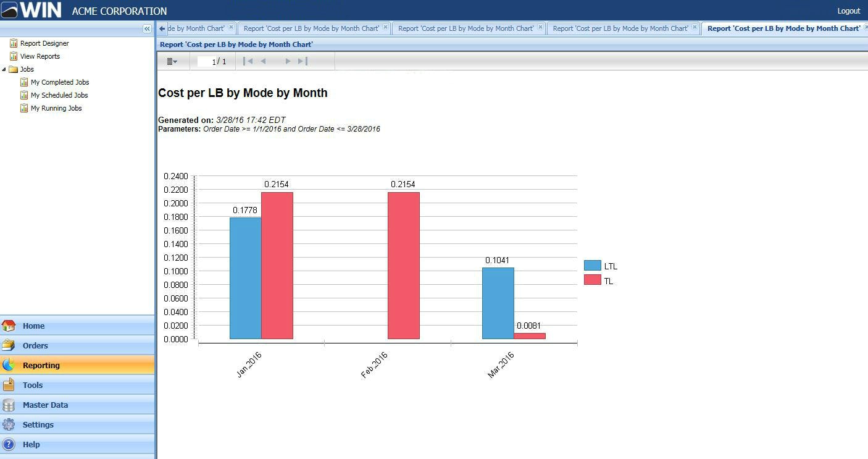The height and width of the screenshot is (459, 868).
Task: Open My Completed Jobs
Action: point(60,82)
